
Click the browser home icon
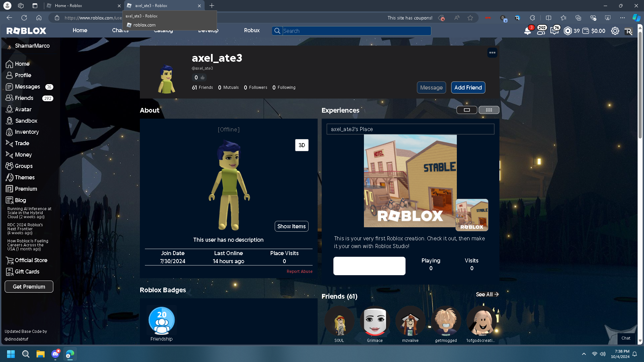[39, 18]
